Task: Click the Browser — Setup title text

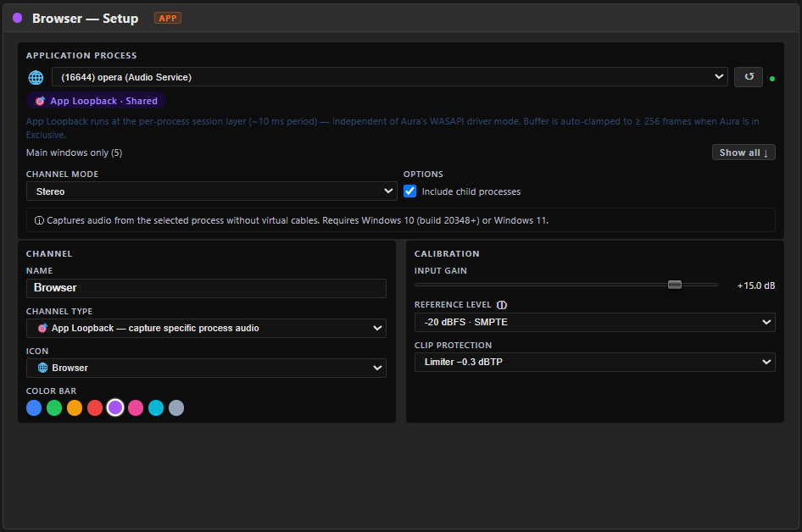Action: coord(85,19)
